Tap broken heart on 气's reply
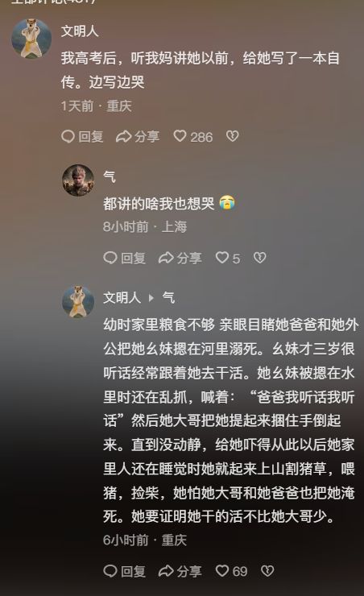This screenshot has height=596, width=364. point(260,258)
